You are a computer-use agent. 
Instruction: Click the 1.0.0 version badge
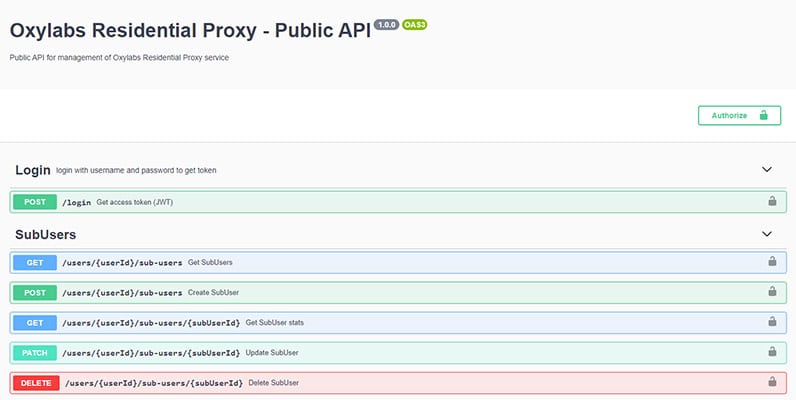[x=386, y=24]
